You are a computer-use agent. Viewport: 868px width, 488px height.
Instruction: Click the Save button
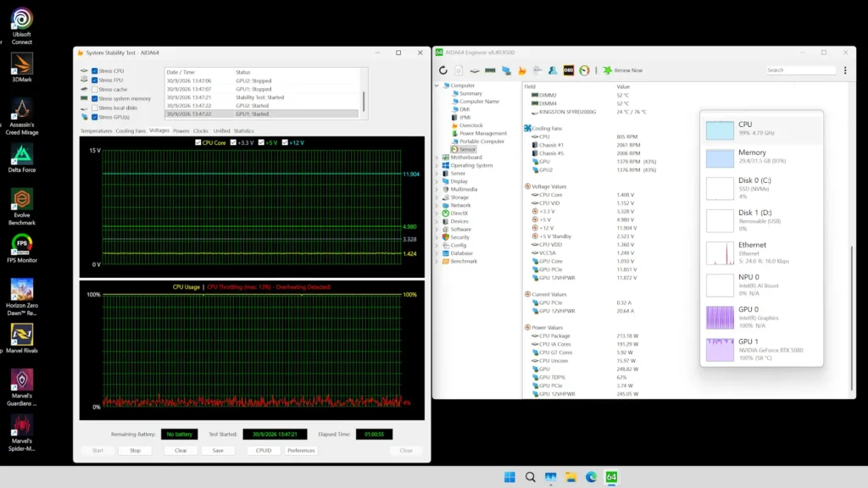pos(218,451)
